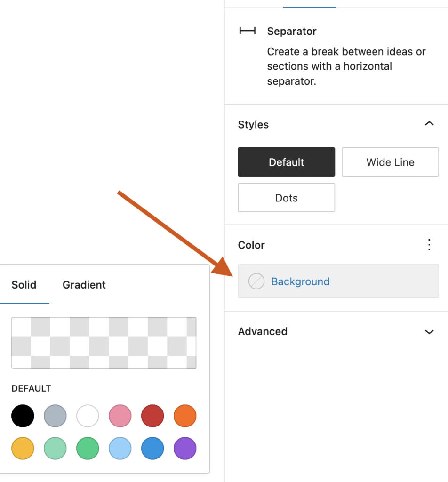
Task: Choose the yellow swatch in the picker
Action: pos(22,448)
